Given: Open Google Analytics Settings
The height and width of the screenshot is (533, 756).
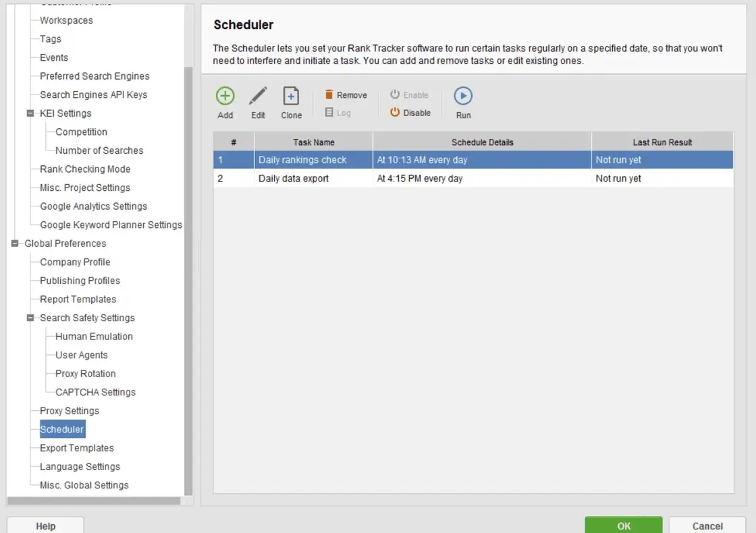Looking at the screenshot, I should point(94,206).
